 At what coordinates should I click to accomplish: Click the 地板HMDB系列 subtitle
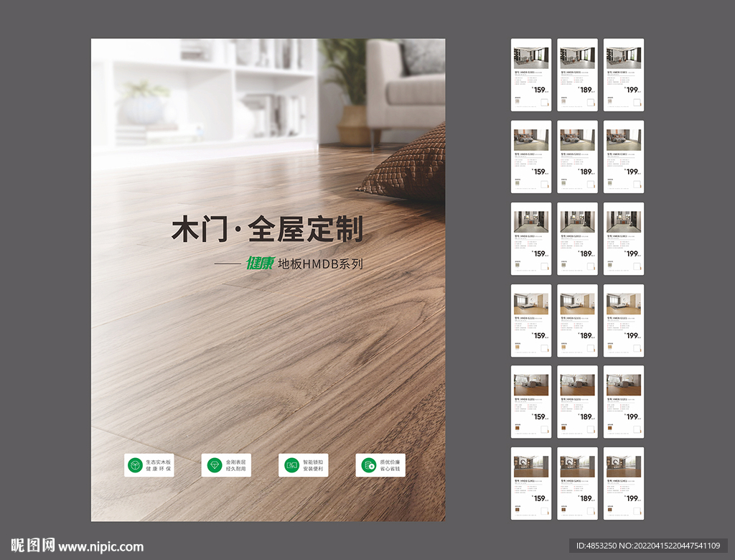(x=321, y=264)
